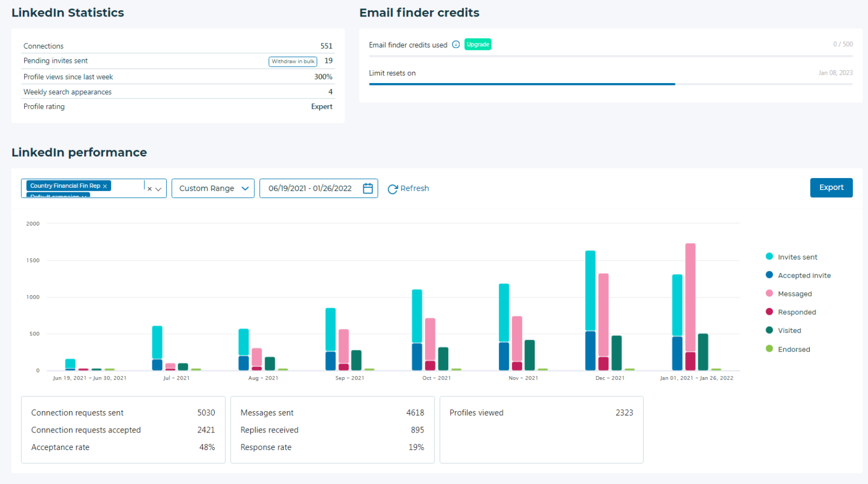Click the Upgrade badge for email finder credits
868x484 pixels.
[x=478, y=44]
